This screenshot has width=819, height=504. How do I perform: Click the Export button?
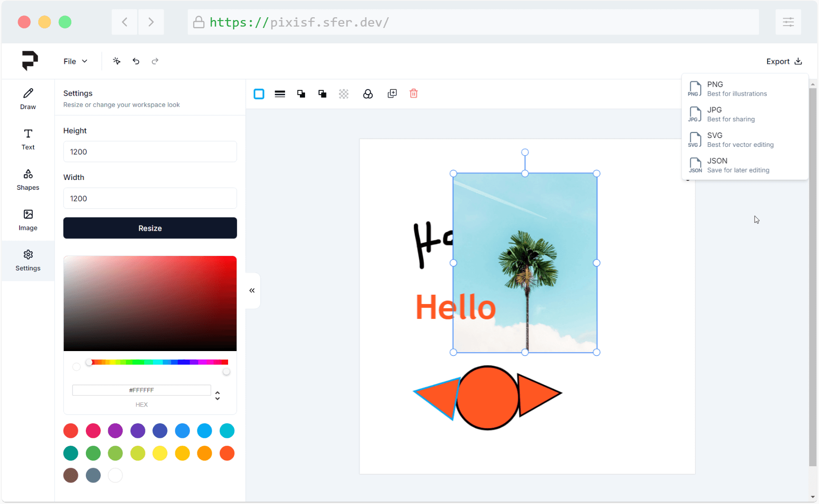(784, 61)
